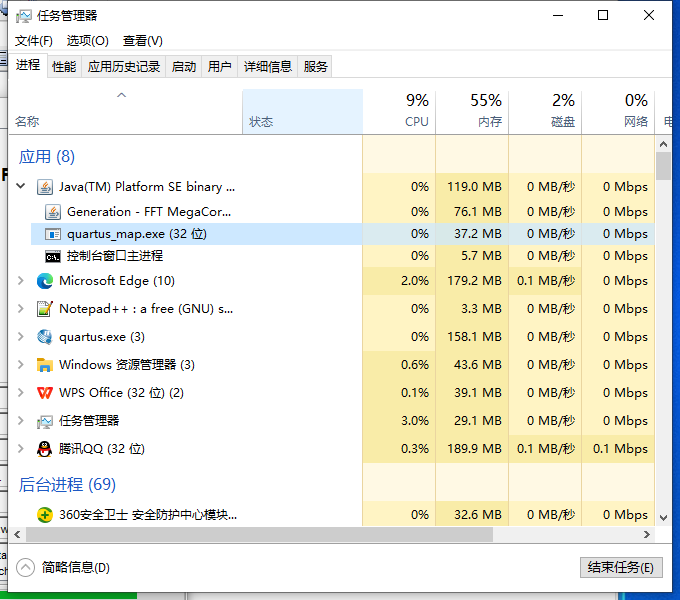This screenshot has height=600, width=680.
Task: Click the 158.1 MB memory cell
Action: click(x=474, y=337)
